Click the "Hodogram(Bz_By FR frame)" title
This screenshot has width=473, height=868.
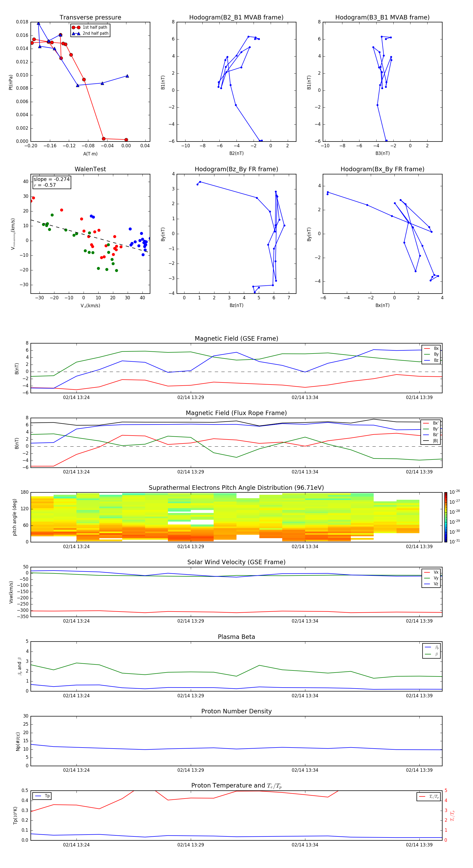point(236,169)
